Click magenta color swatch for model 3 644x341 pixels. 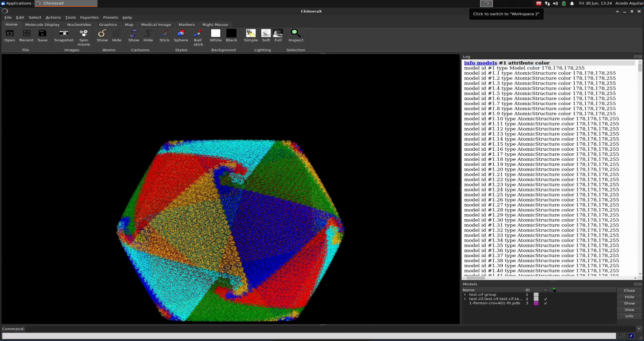(x=536, y=303)
